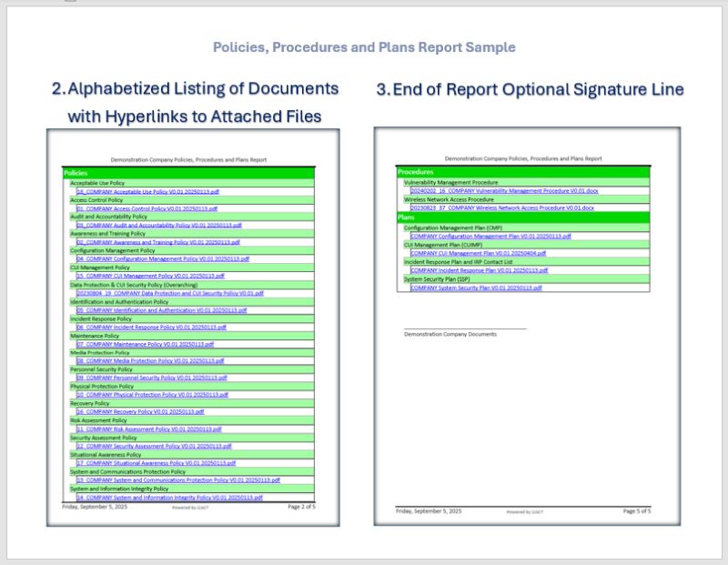Select the 'Vulnerability Management Procedure' row label

click(x=450, y=183)
